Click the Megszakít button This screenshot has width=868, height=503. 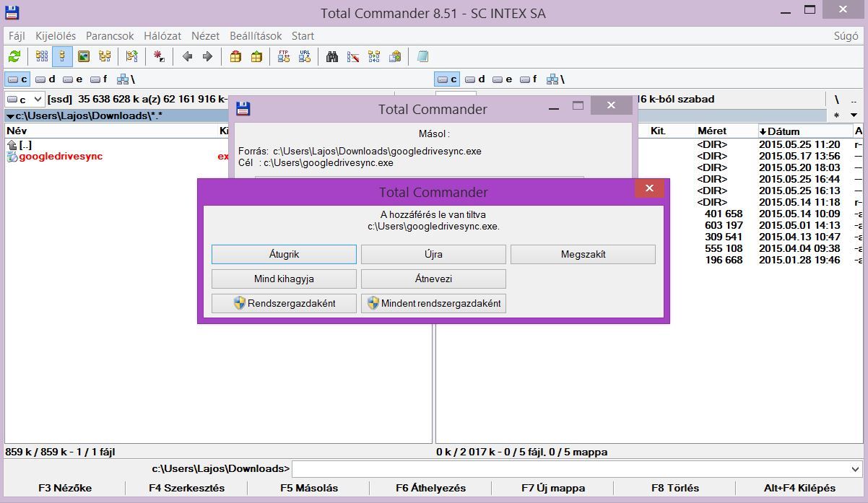pyautogui.click(x=583, y=254)
